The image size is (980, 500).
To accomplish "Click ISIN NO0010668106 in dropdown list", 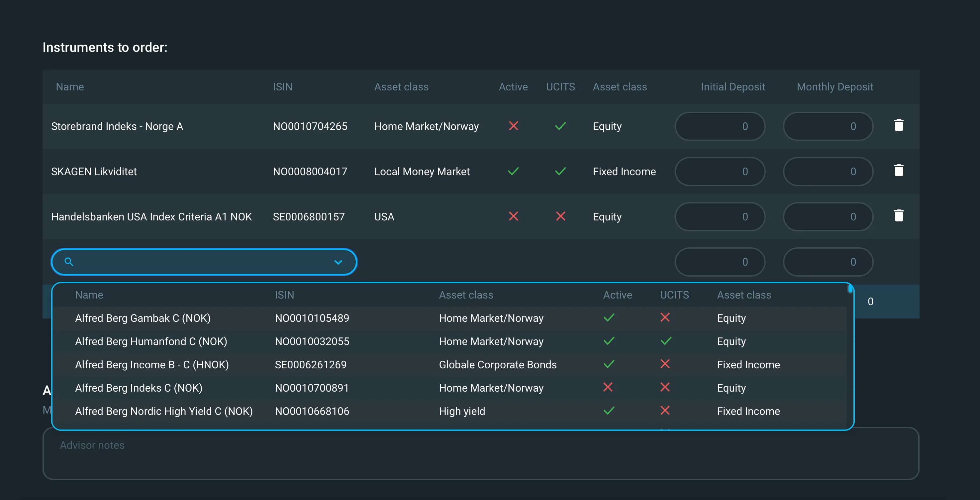I will coord(312,411).
